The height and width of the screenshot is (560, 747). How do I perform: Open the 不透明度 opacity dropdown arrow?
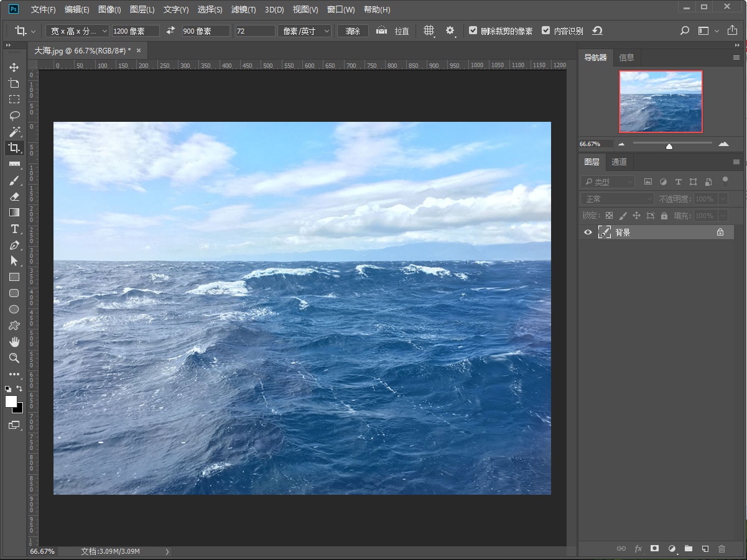point(723,199)
